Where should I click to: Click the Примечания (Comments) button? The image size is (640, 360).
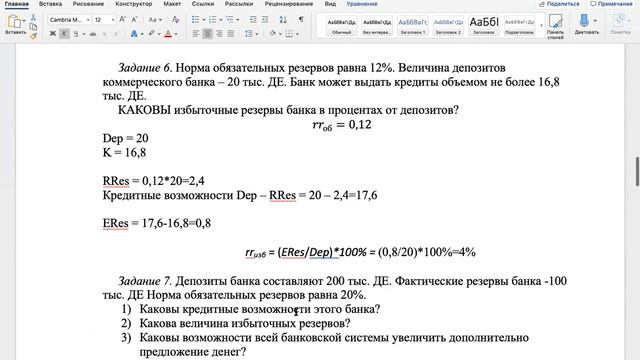pos(611,4)
